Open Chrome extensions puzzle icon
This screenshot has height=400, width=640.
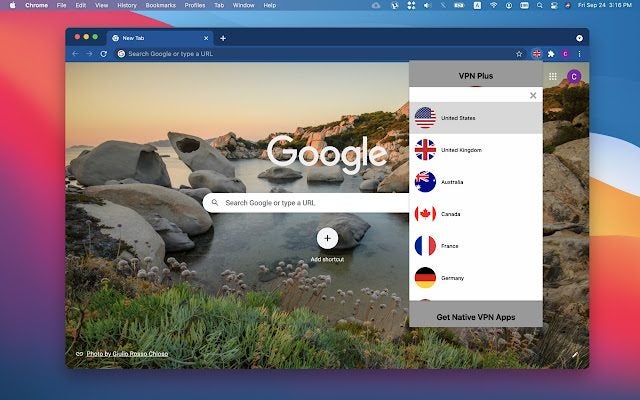[551, 54]
